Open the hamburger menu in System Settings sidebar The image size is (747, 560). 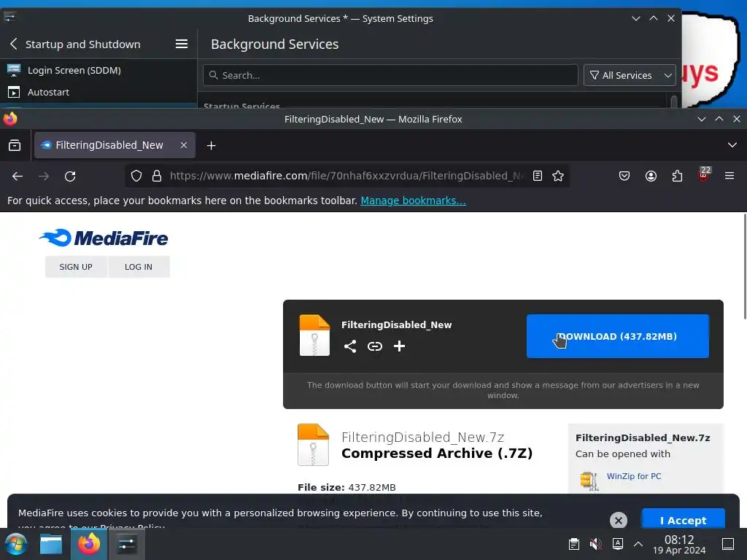tap(181, 44)
